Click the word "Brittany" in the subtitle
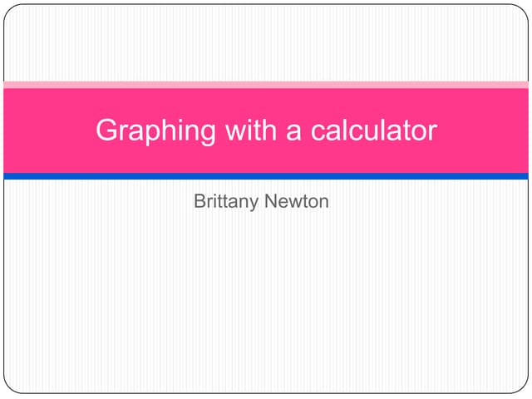 point(225,201)
